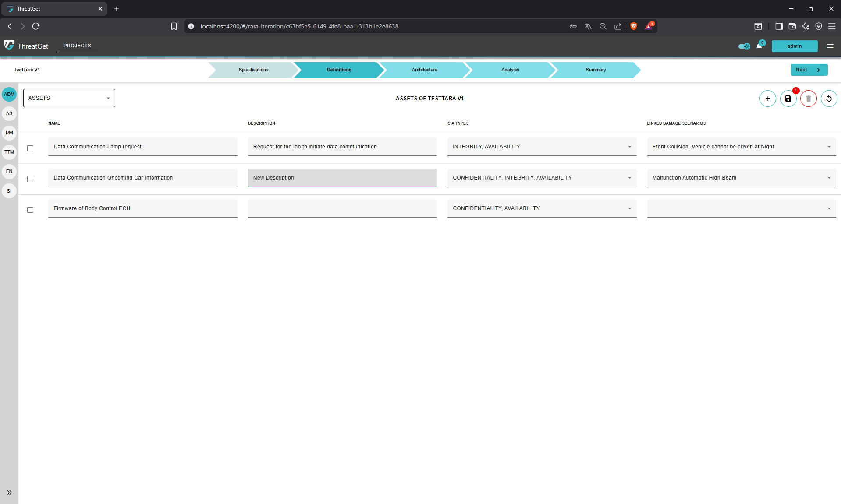Go to the Architecture step
The image size is (841, 504).
click(x=424, y=70)
